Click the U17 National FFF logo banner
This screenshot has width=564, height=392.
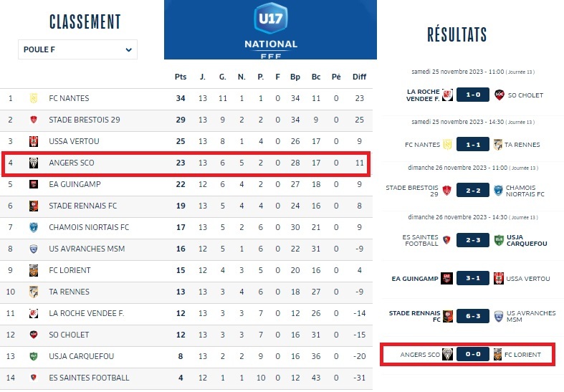coord(270,29)
